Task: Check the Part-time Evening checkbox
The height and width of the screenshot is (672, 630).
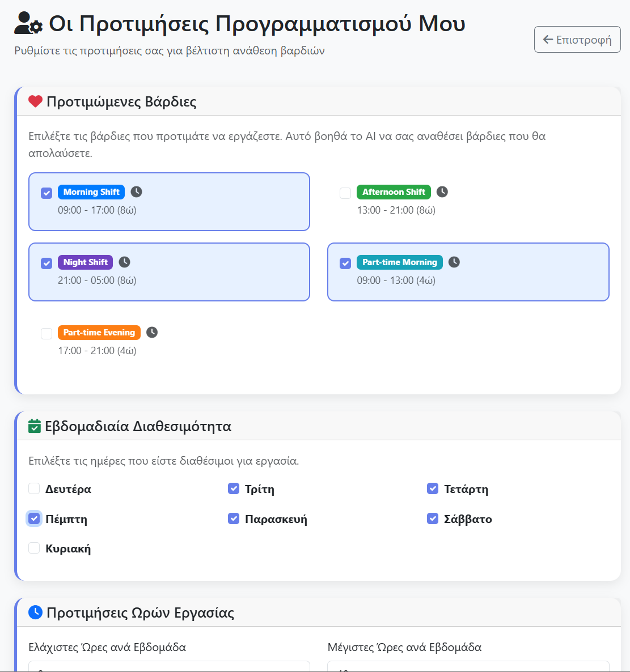Action: click(x=46, y=334)
